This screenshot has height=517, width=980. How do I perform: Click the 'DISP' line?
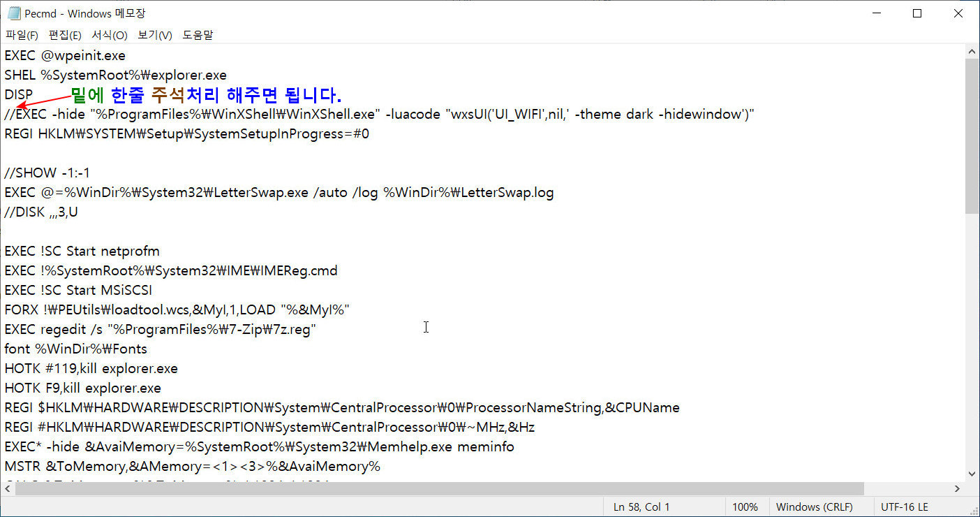[19, 94]
